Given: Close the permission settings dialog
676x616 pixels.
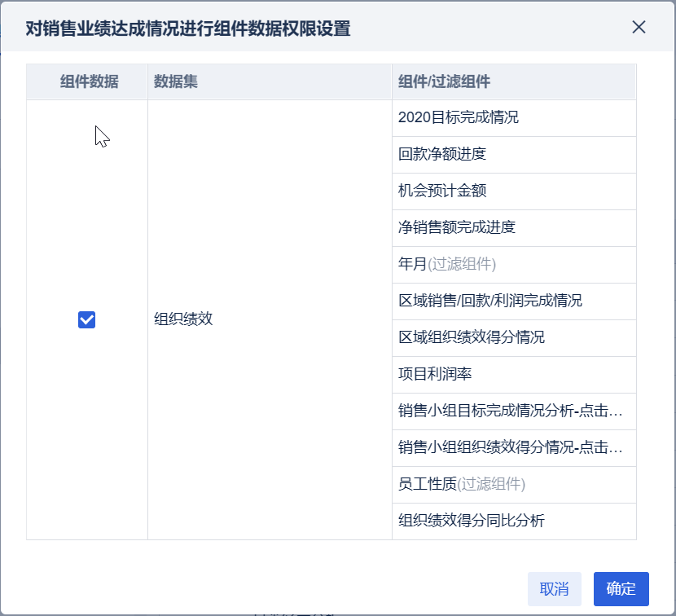Looking at the screenshot, I should point(639,27).
